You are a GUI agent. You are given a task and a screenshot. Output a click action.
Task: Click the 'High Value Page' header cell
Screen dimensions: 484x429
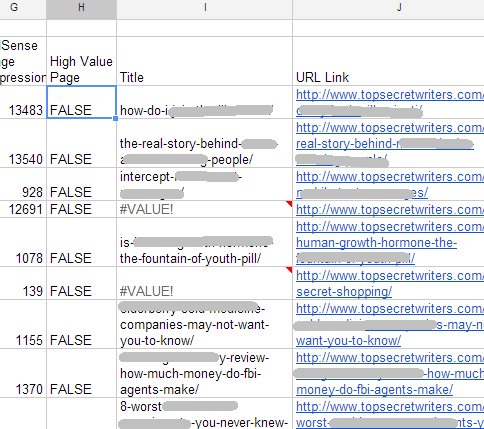pos(81,61)
